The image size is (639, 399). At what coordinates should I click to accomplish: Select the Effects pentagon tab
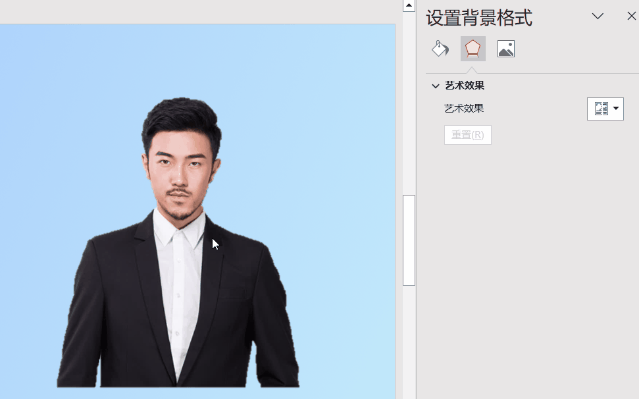(473, 48)
